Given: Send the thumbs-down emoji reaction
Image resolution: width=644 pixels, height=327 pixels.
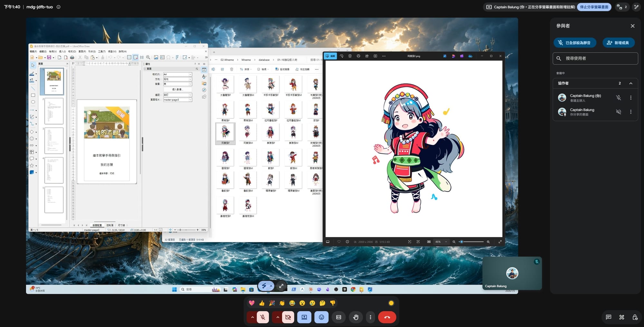Looking at the screenshot, I should (333, 303).
